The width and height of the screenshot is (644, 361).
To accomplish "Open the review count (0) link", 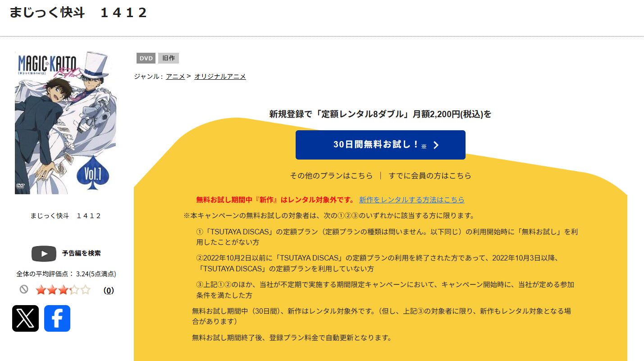I will pos(109,291).
